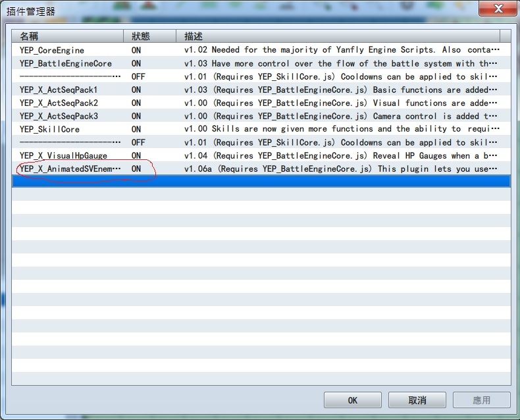Screen dimensions: 520x420
Task: Click ON status of YEP_X_ActSeqPack1
Action: pyautogui.click(x=136, y=90)
